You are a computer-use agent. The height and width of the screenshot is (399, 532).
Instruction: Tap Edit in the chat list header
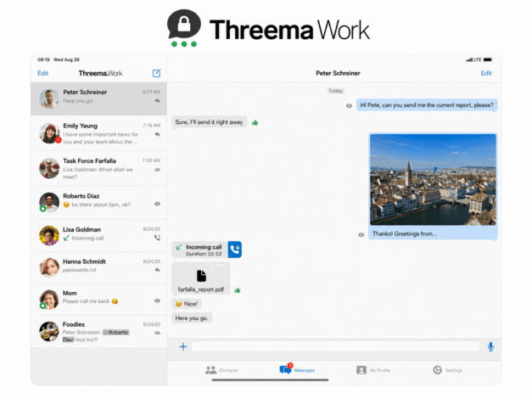click(x=42, y=73)
